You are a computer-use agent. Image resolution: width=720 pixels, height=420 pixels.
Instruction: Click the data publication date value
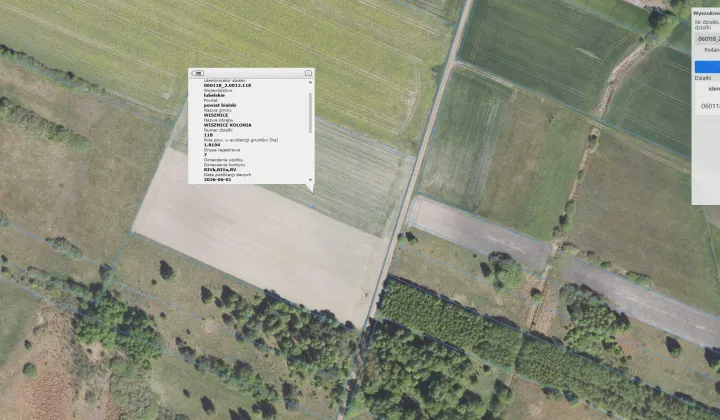[217, 179]
